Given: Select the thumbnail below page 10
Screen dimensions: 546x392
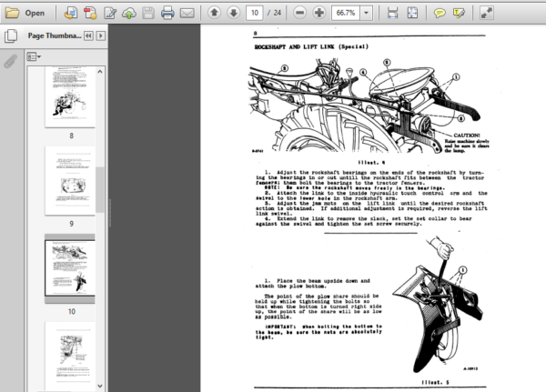Looking at the screenshot, I should pyautogui.click(x=70, y=356).
